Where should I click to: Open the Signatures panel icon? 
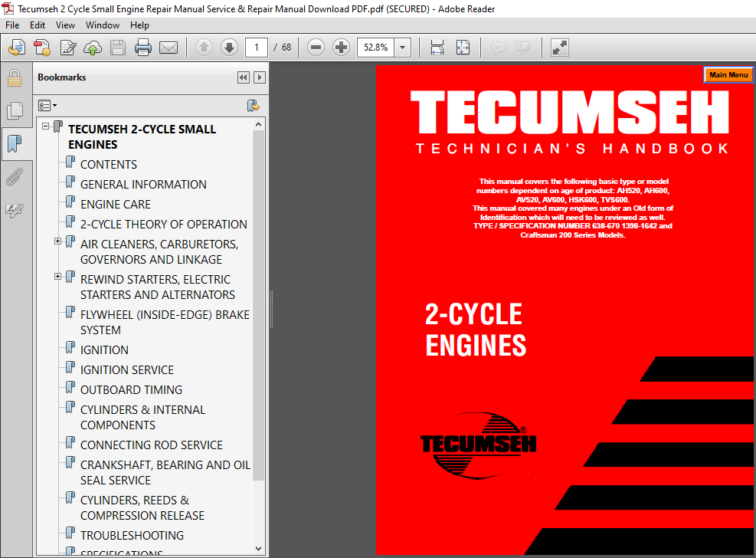click(x=15, y=210)
